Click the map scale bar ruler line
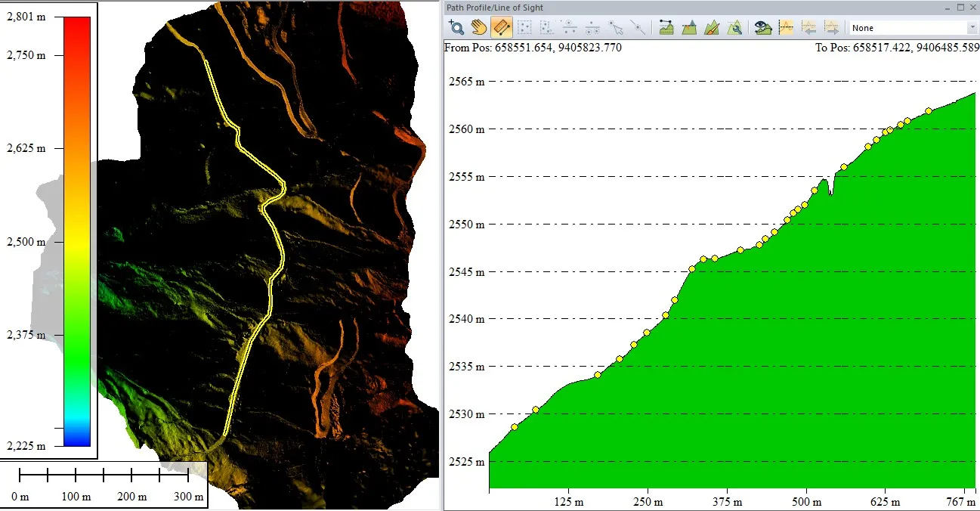The width and height of the screenshot is (980, 511). click(104, 475)
